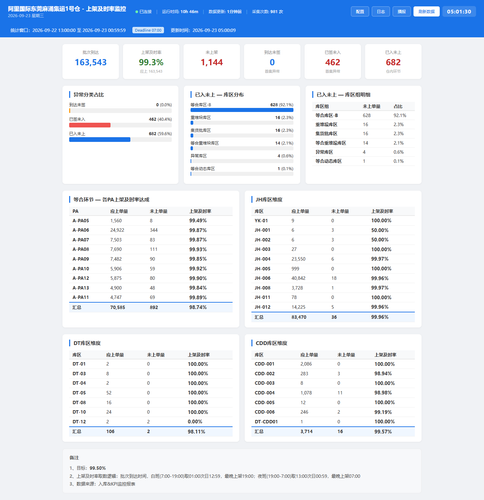This screenshot has width=484, height=500.
Task: Click 0.00% in the DT-12 row
Action: click(195, 422)
